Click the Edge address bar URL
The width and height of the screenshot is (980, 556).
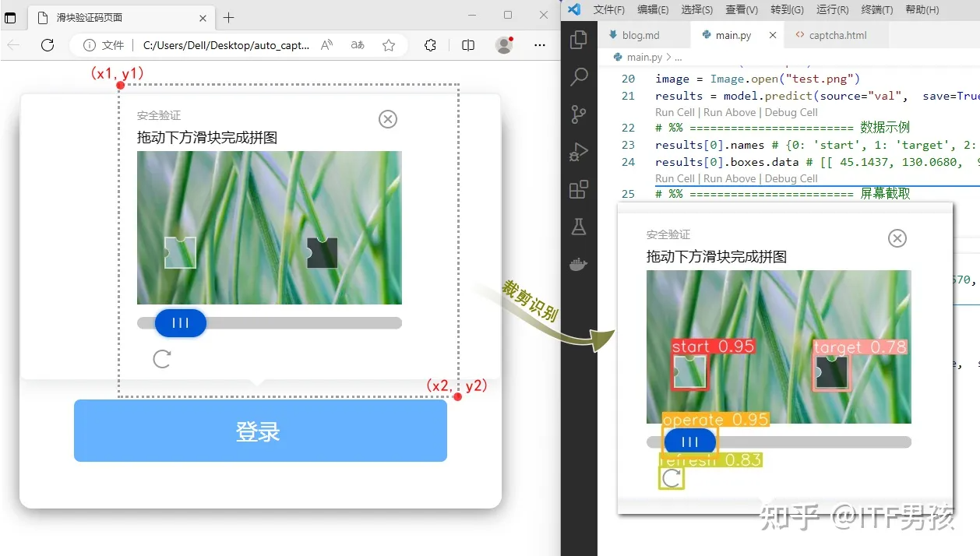coord(226,45)
